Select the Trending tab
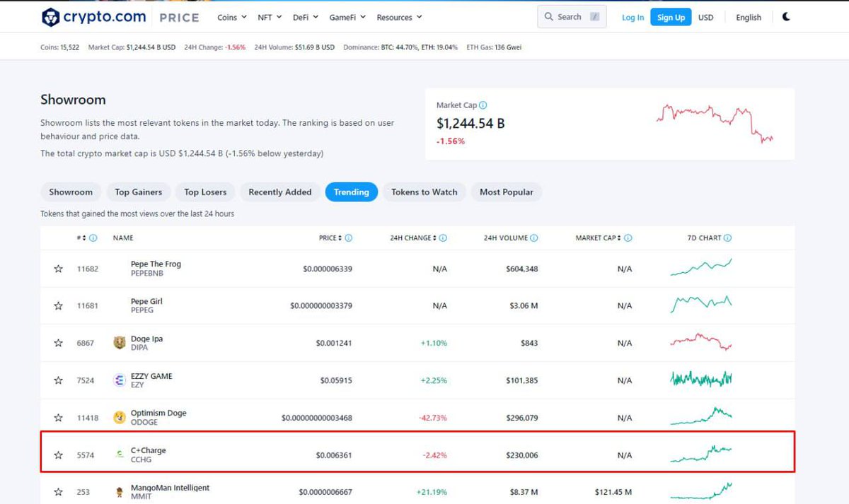The width and height of the screenshot is (849, 504). pyautogui.click(x=352, y=192)
